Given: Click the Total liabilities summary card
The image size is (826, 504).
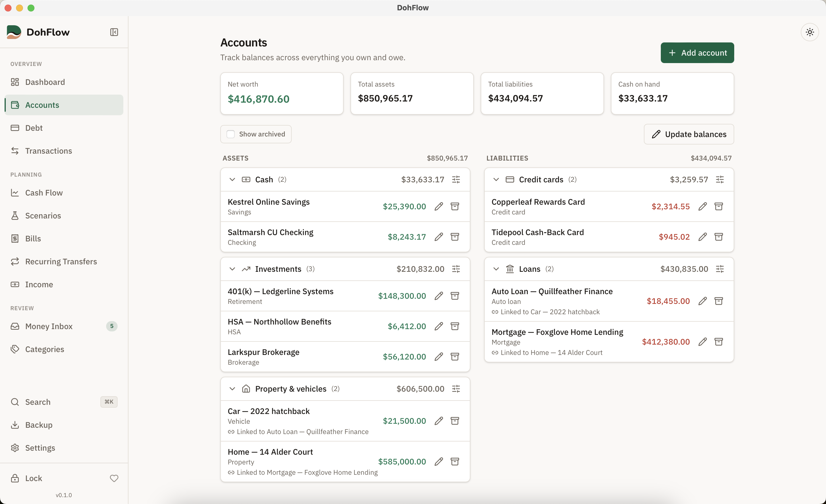Looking at the screenshot, I should [542, 93].
